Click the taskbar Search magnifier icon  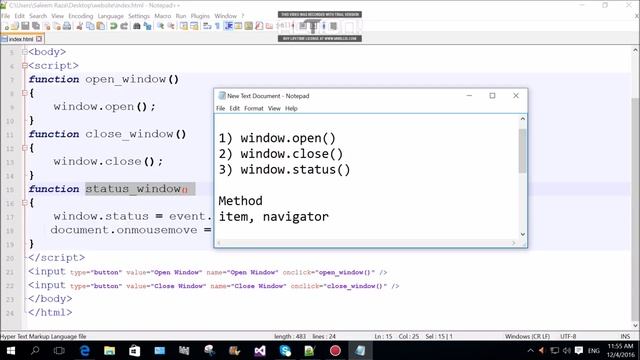tap(35, 351)
